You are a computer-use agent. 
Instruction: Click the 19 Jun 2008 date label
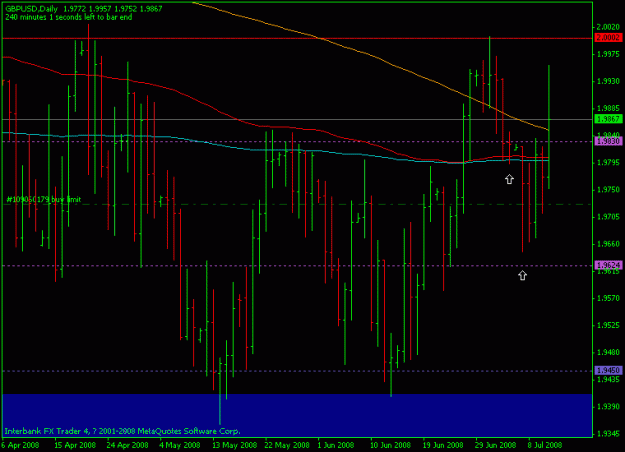443,445
